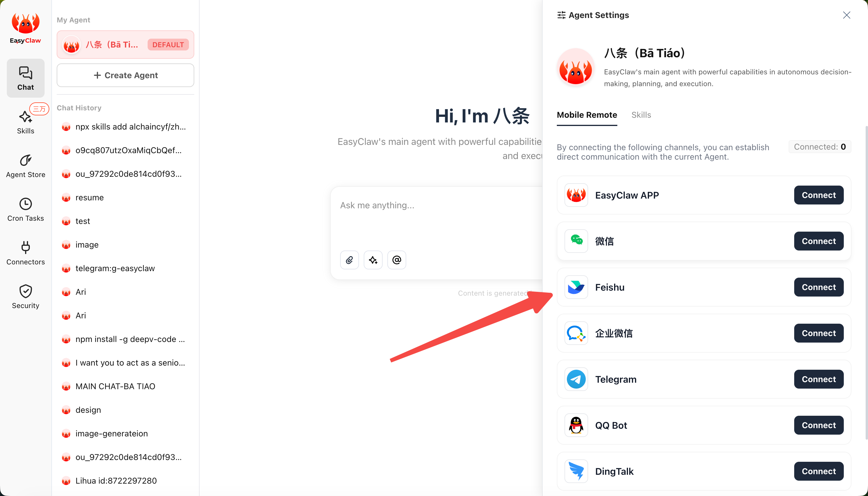
Task: Click the 'Connected: 0' status label
Action: (x=820, y=147)
